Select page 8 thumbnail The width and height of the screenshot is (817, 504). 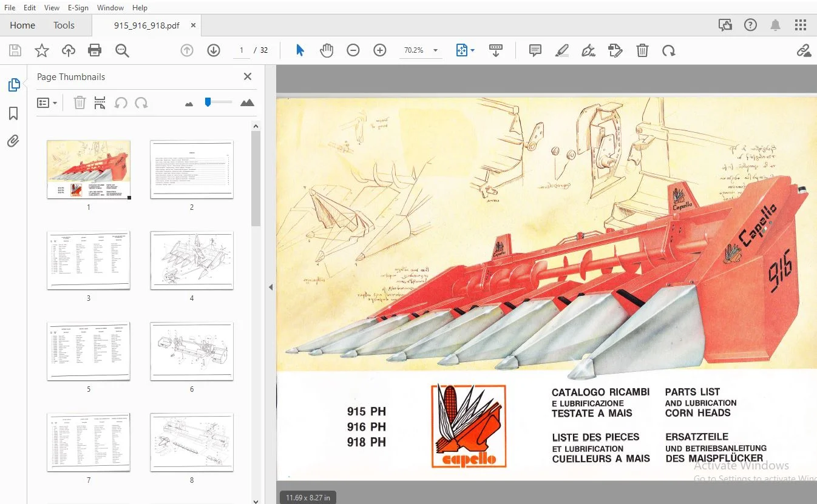[x=192, y=442]
